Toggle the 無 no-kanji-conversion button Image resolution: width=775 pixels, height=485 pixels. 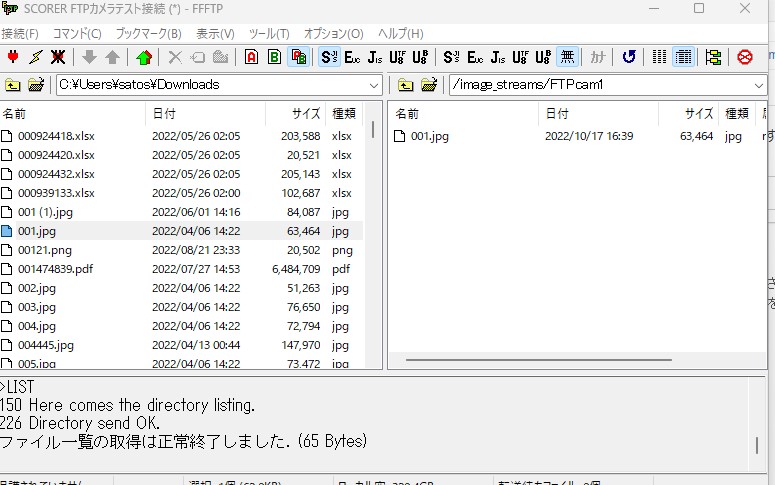click(567, 57)
